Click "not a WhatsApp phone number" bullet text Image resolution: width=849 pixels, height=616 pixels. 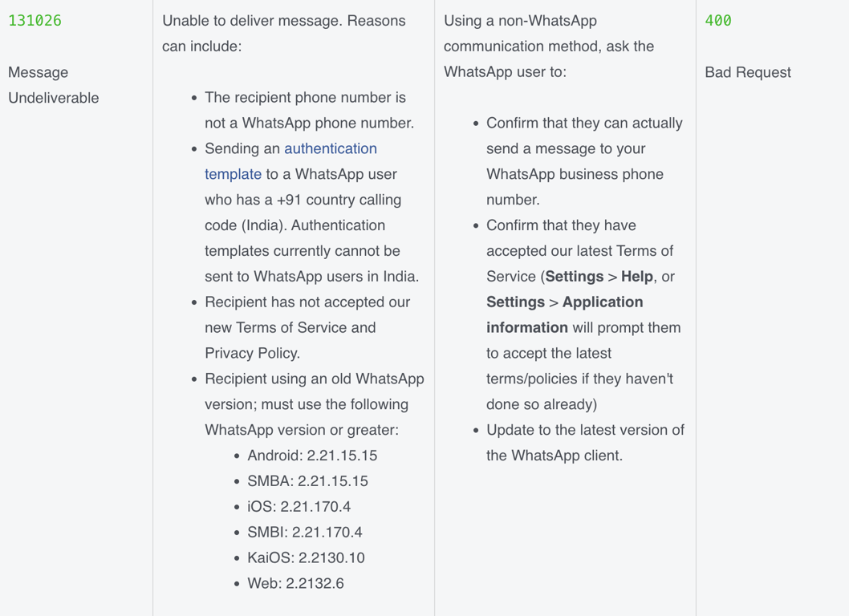pos(309,124)
